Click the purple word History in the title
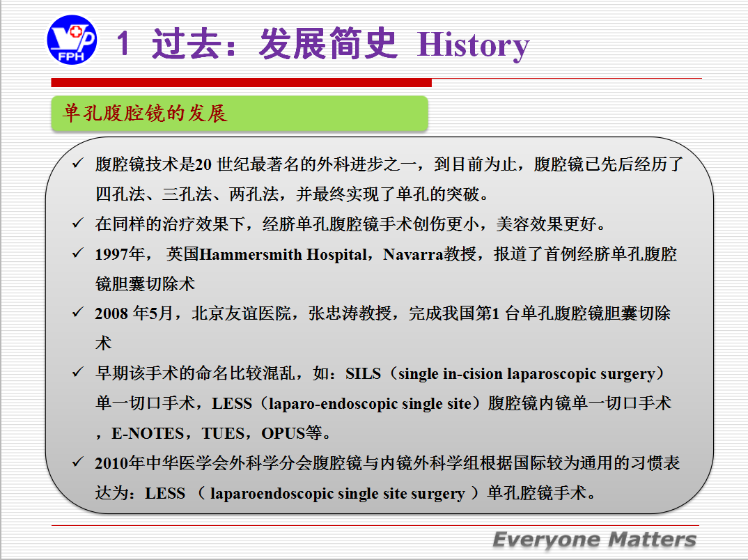Screen dimensions: 748x560 [473, 46]
